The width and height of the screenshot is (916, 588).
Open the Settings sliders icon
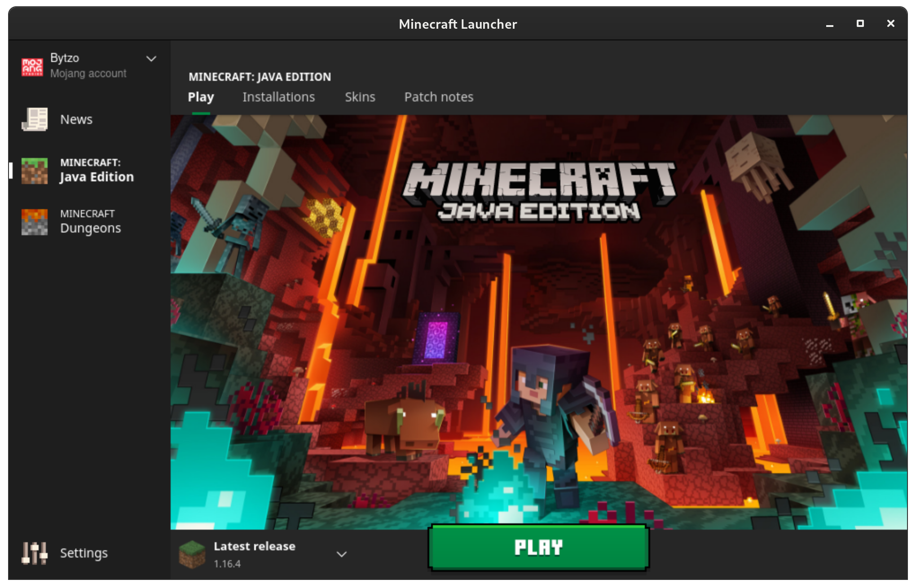click(35, 553)
